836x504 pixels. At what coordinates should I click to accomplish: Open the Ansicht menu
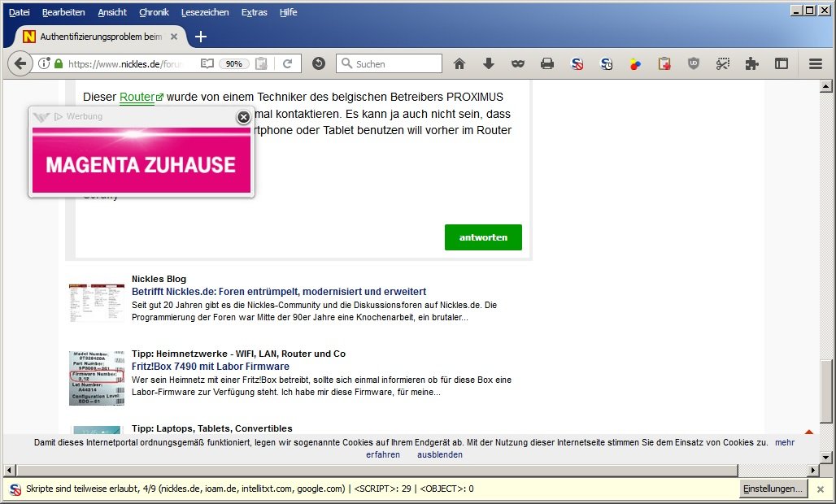pos(112,12)
